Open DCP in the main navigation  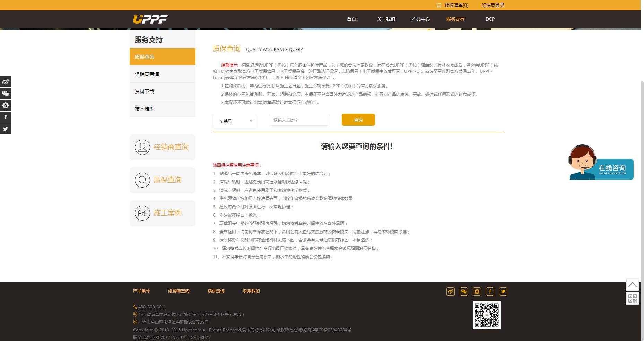490,19
